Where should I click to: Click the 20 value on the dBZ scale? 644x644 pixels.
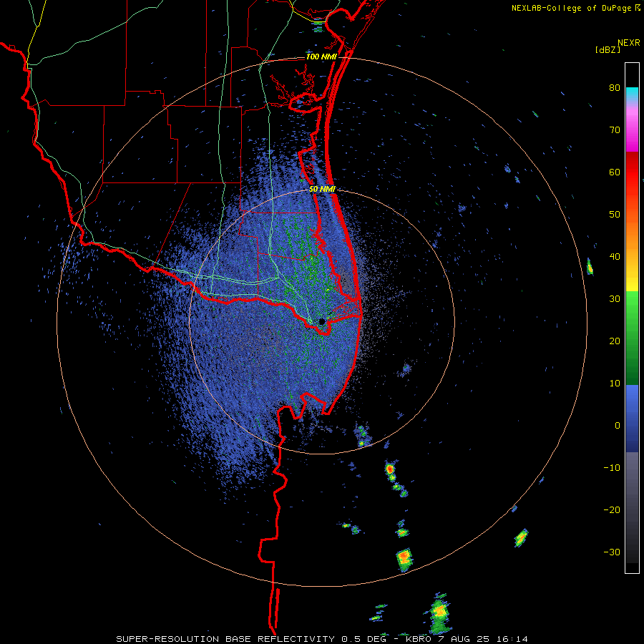click(x=615, y=341)
